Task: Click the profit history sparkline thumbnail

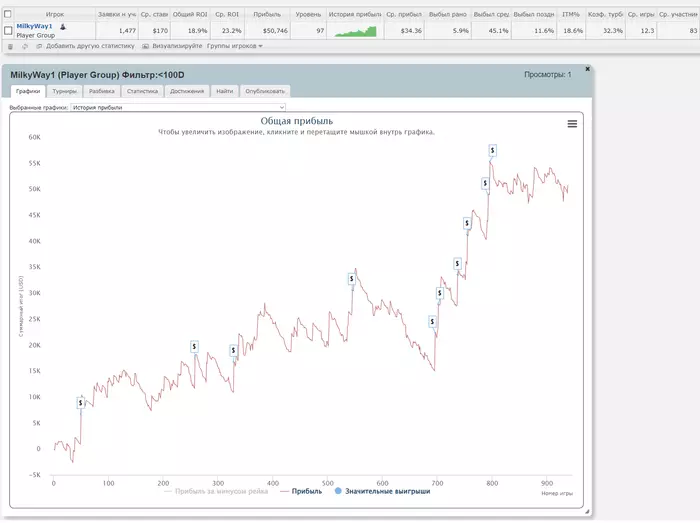Action: coord(355,31)
